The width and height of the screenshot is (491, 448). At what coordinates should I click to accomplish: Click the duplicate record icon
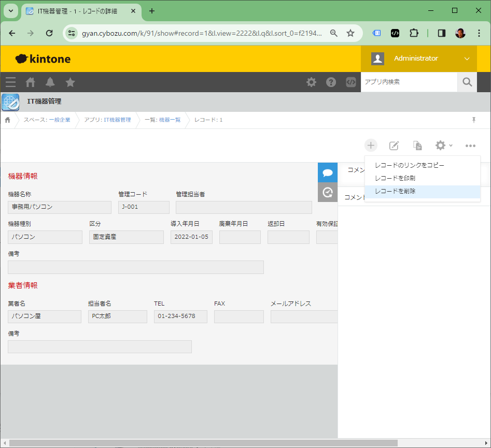point(417,146)
